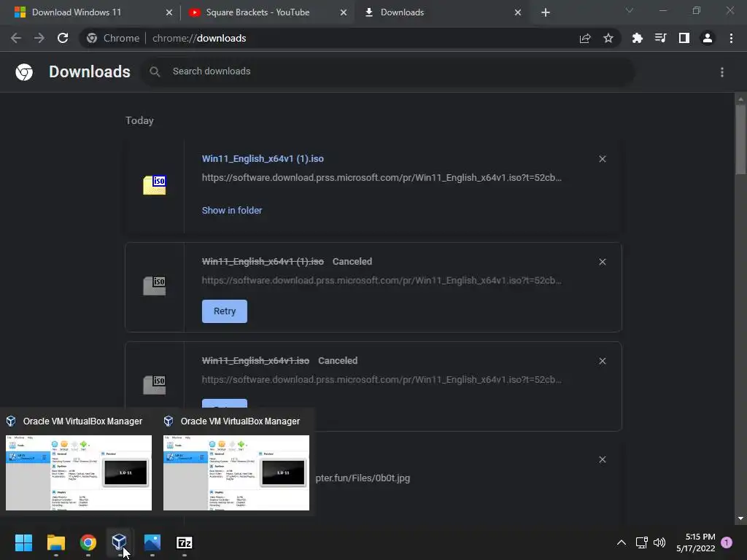Viewport: 747px width, 560px height.
Task: Open the notification badge showing 1
Action: 727,542
